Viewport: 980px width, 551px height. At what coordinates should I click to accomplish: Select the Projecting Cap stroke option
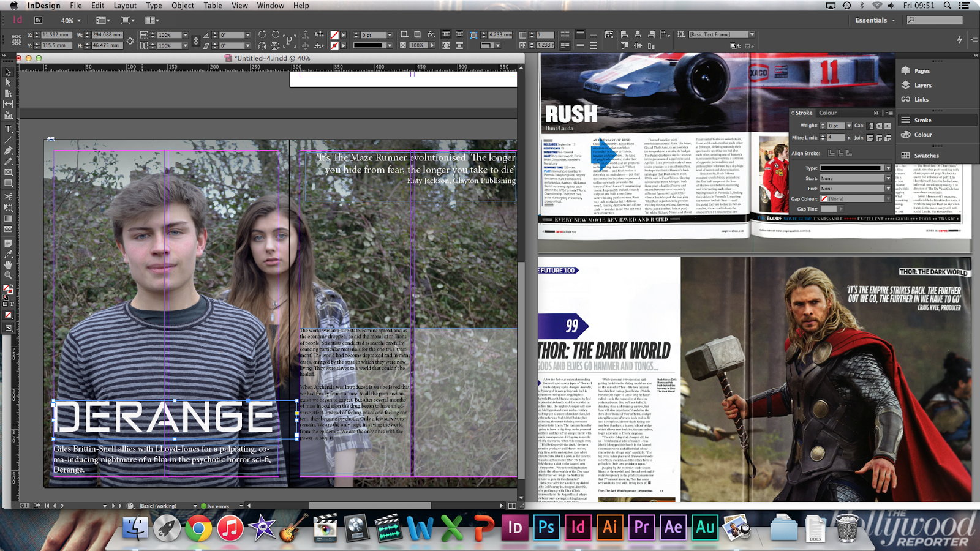tap(887, 126)
